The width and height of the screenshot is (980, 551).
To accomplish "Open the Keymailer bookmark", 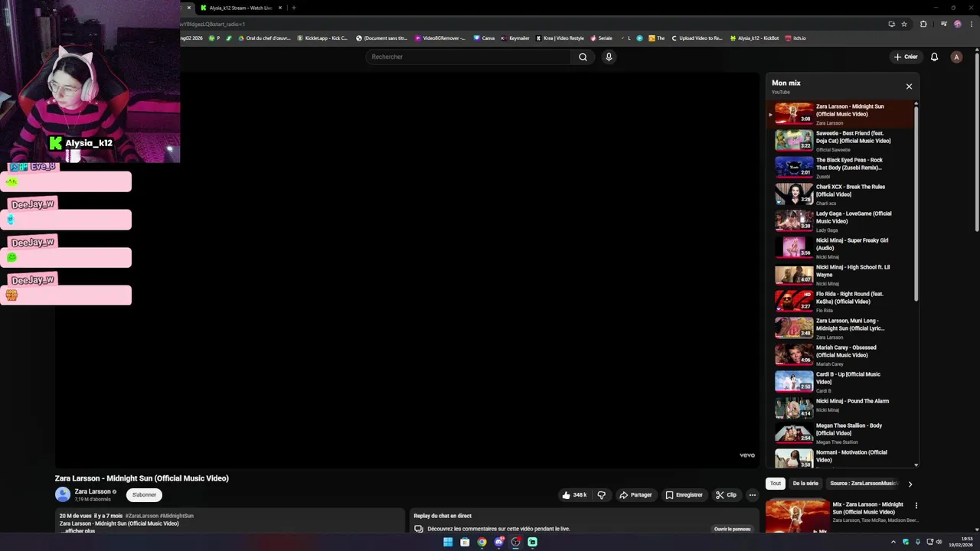I will [514, 37].
